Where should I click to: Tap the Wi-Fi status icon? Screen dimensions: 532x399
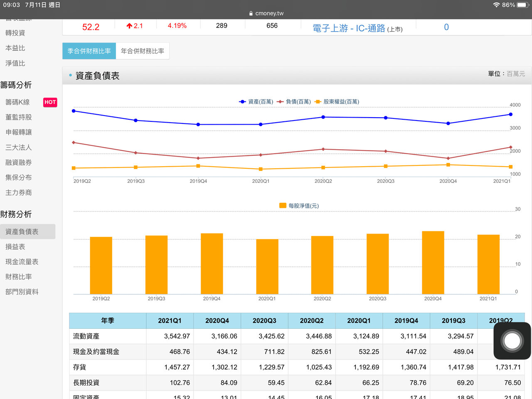click(x=496, y=5)
